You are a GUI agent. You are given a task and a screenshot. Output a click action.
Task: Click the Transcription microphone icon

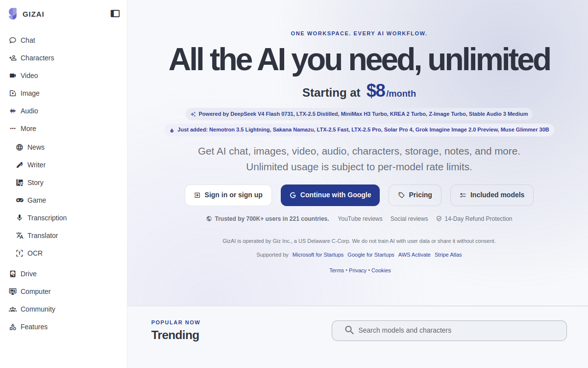coord(20,218)
